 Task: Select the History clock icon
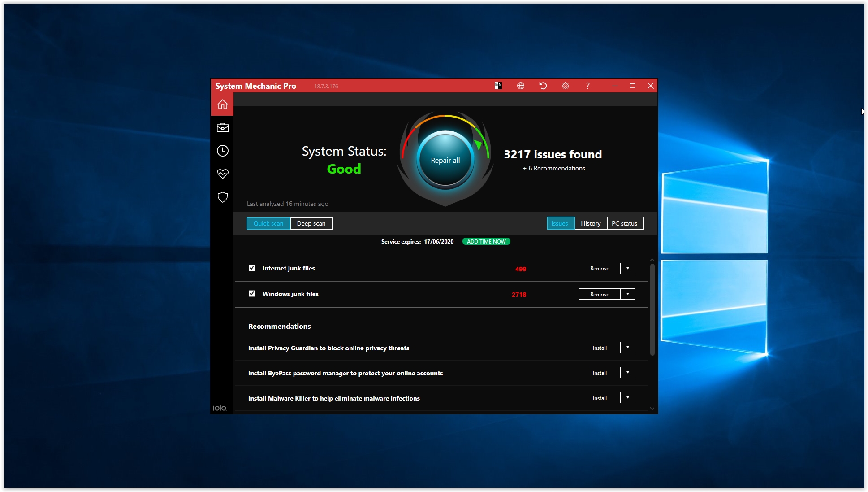coord(222,150)
